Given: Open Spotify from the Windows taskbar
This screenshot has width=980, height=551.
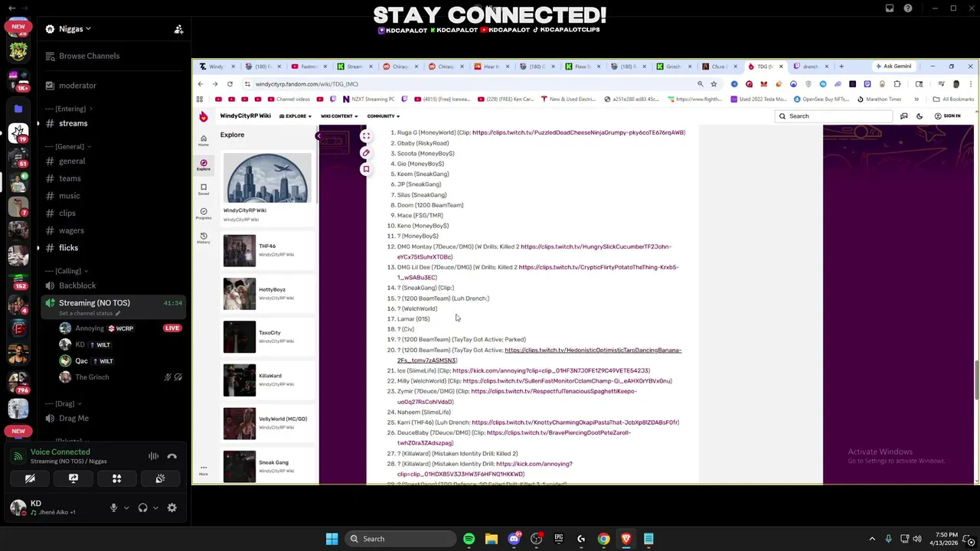Looking at the screenshot, I should pyautogui.click(x=469, y=539).
